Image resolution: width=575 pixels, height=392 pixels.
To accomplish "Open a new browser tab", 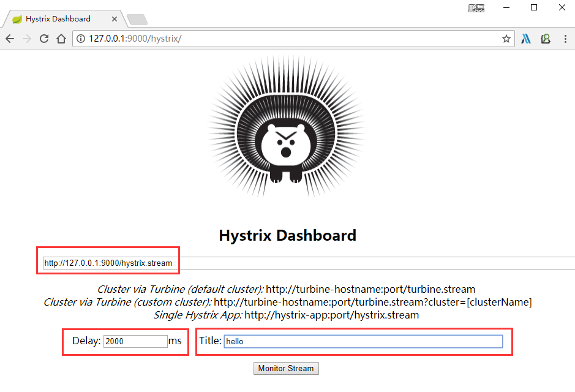I will 137,19.
